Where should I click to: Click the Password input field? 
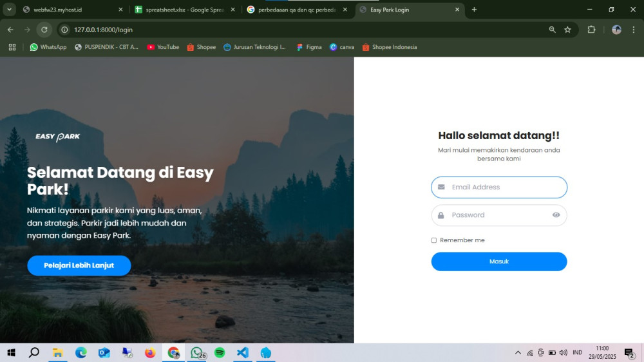coord(499,215)
